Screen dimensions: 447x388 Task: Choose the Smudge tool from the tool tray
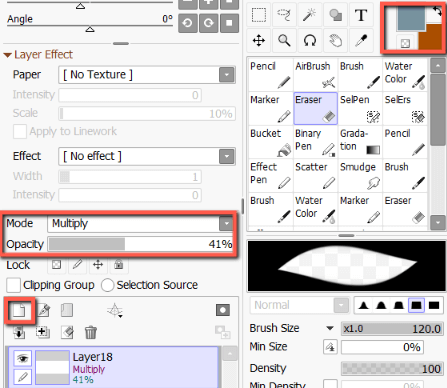point(360,176)
